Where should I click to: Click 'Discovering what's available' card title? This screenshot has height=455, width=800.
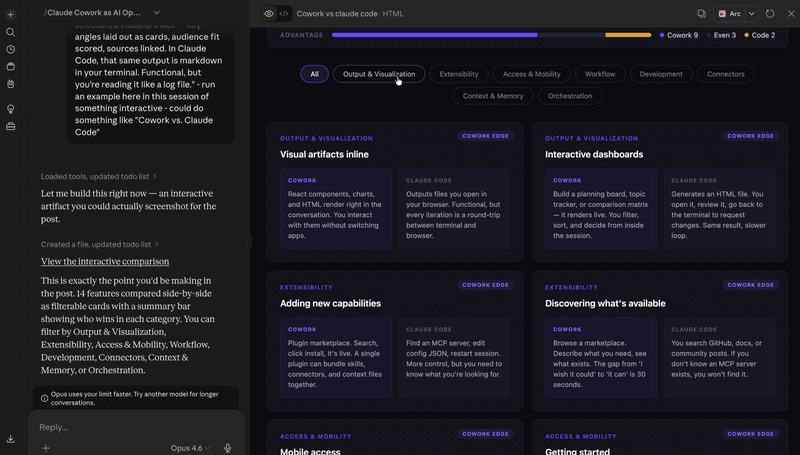tap(605, 303)
